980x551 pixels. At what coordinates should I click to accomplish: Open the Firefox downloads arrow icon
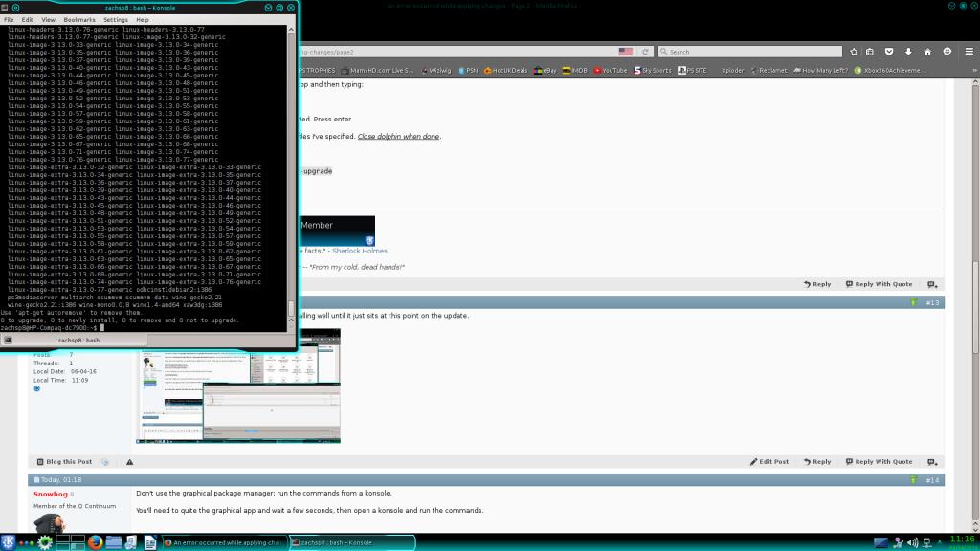click(x=908, y=52)
